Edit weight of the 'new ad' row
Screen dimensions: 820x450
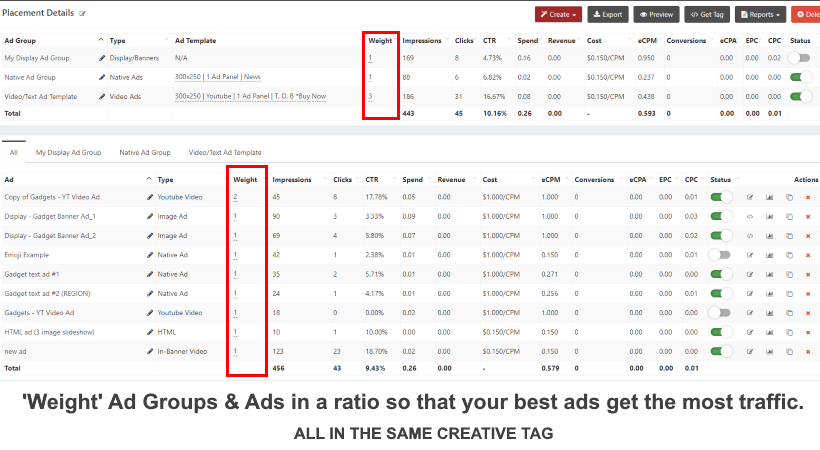pyautogui.click(x=235, y=352)
